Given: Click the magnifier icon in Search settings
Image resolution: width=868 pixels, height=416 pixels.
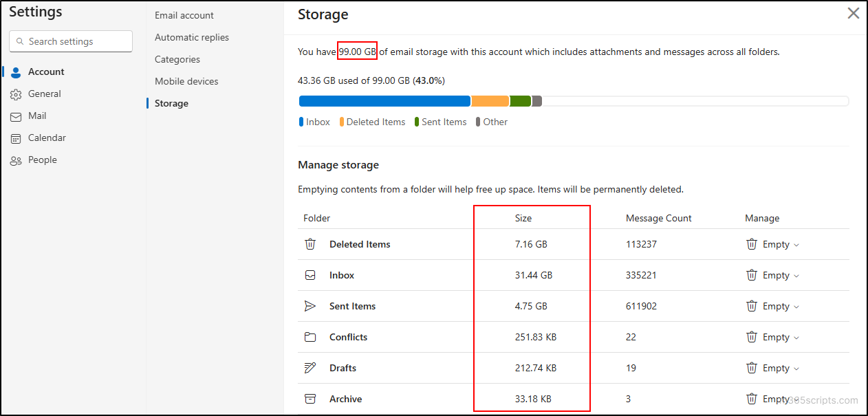Looking at the screenshot, I should [20, 41].
